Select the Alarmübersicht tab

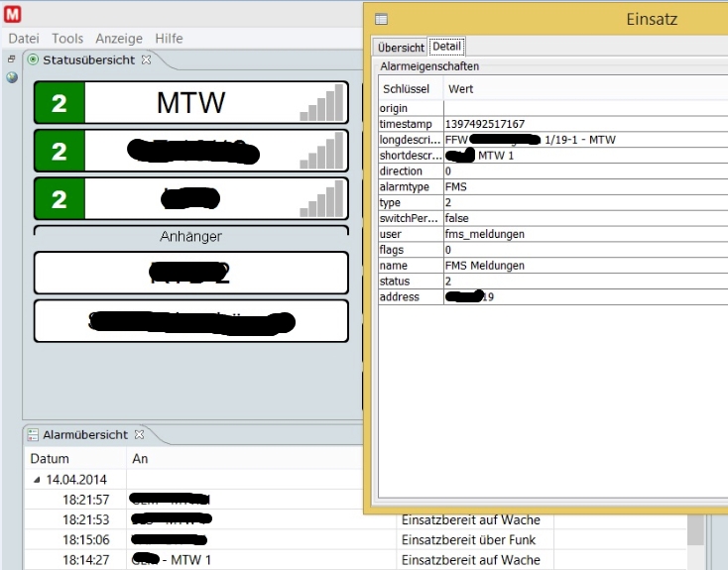(x=85, y=435)
